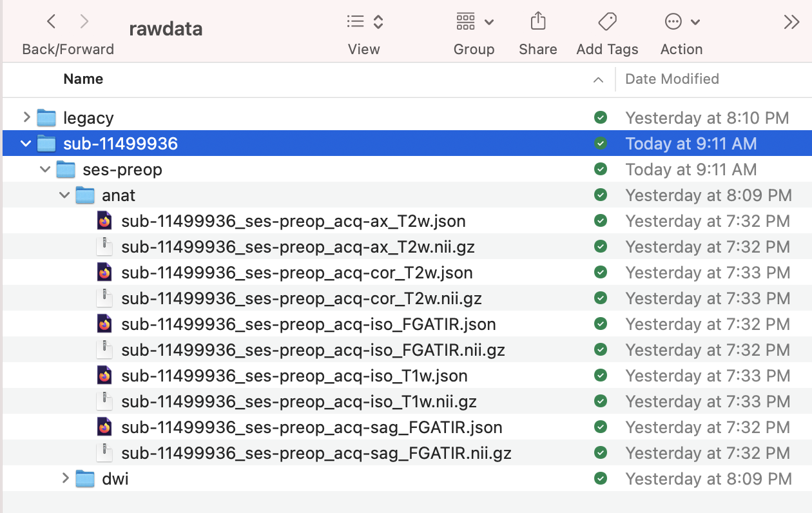Navigate back using the Back arrow
Image resolution: width=812 pixels, height=513 pixels.
coord(51,21)
